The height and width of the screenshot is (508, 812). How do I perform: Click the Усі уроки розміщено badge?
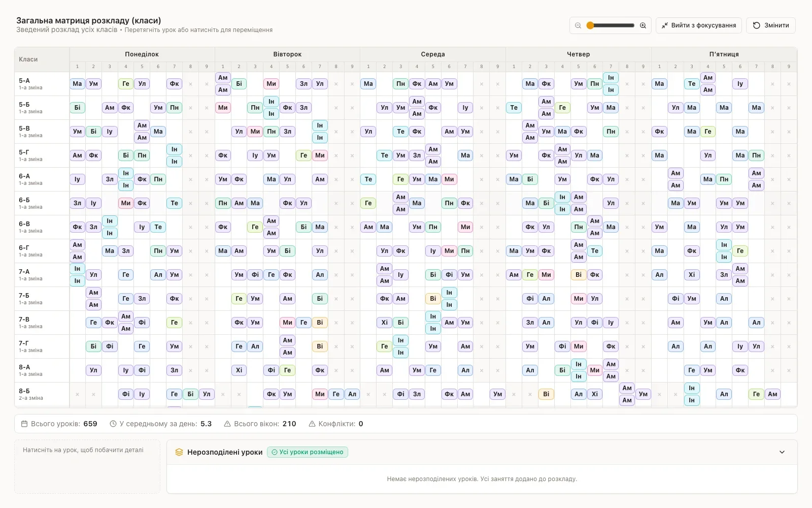pyautogui.click(x=308, y=452)
